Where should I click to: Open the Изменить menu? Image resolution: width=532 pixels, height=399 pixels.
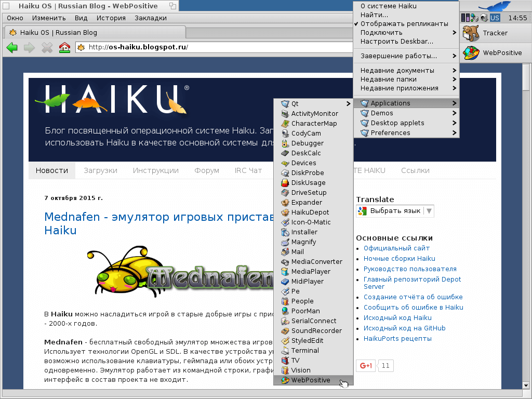click(49, 18)
